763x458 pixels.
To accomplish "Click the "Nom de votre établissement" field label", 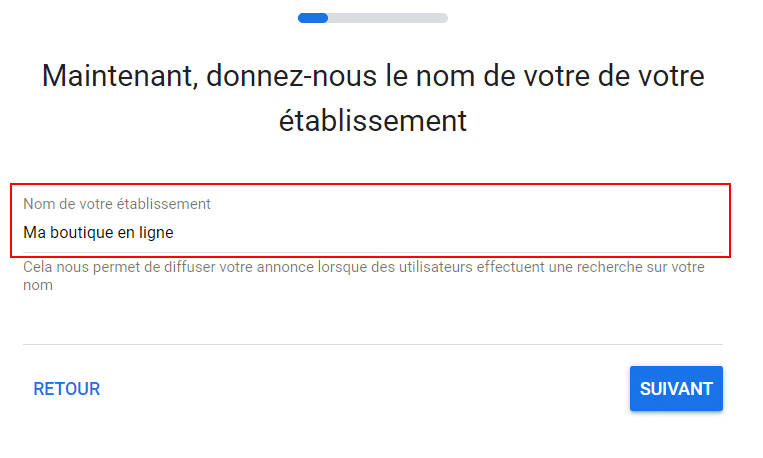I will pos(117,204).
